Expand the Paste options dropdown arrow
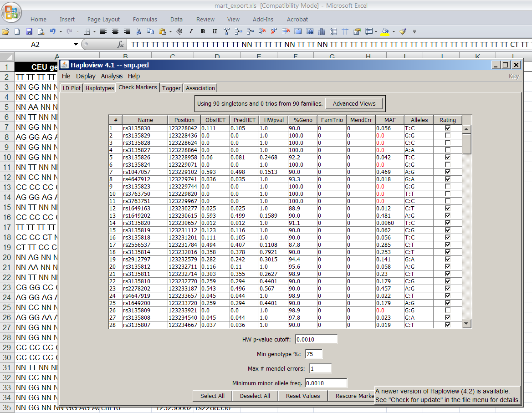The image size is (532, 413). coord(170,32)
